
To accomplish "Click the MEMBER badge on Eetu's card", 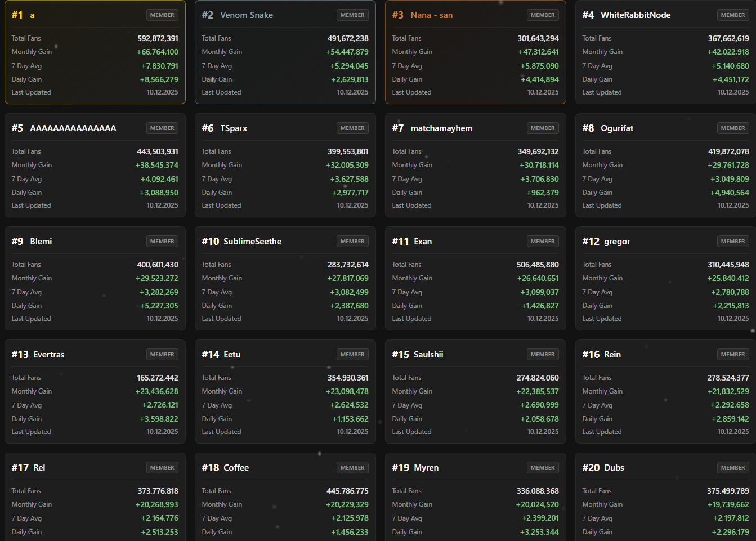I will (x=352, y=355).
